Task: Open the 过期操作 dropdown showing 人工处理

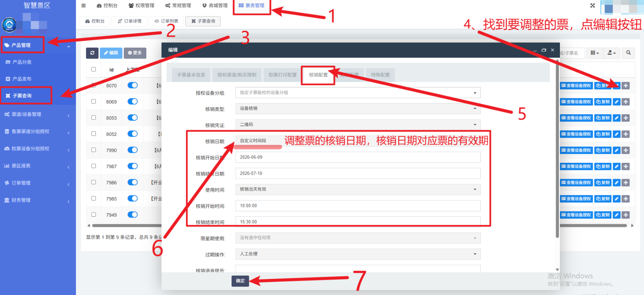Action: [x=358, y=254]
